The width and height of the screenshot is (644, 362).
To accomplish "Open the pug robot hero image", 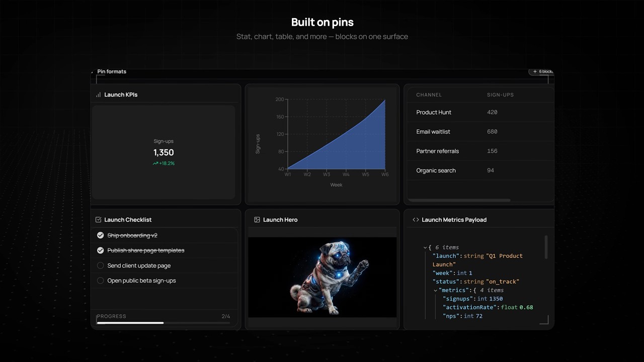I will point(322,277).
